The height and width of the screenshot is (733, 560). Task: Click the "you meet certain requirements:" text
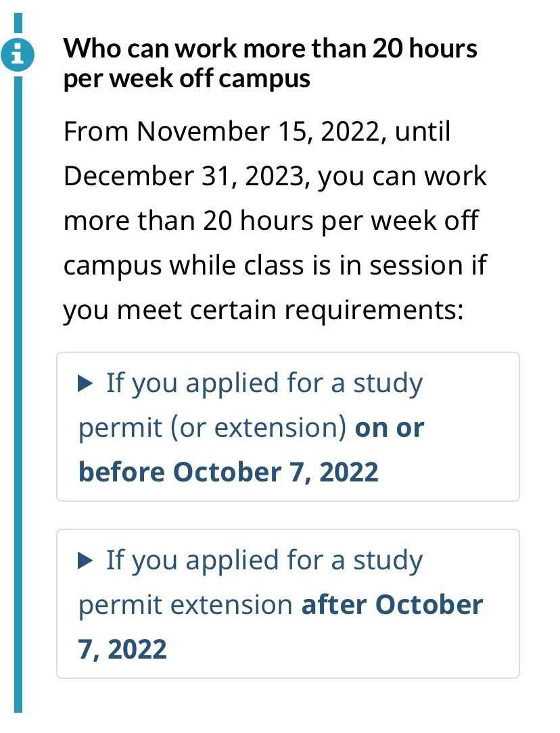tap(264, 310)
